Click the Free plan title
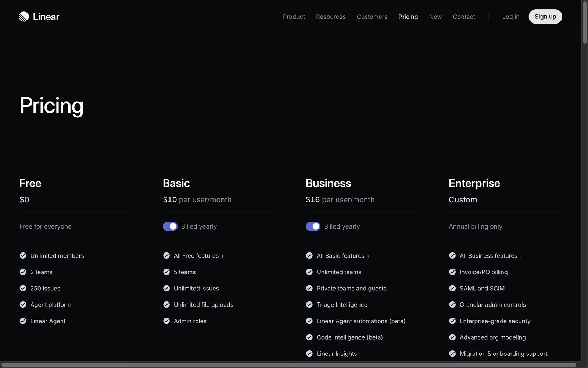Image resolution: width=588 pixels, height=368 pixels. click(x=31, y=183)
